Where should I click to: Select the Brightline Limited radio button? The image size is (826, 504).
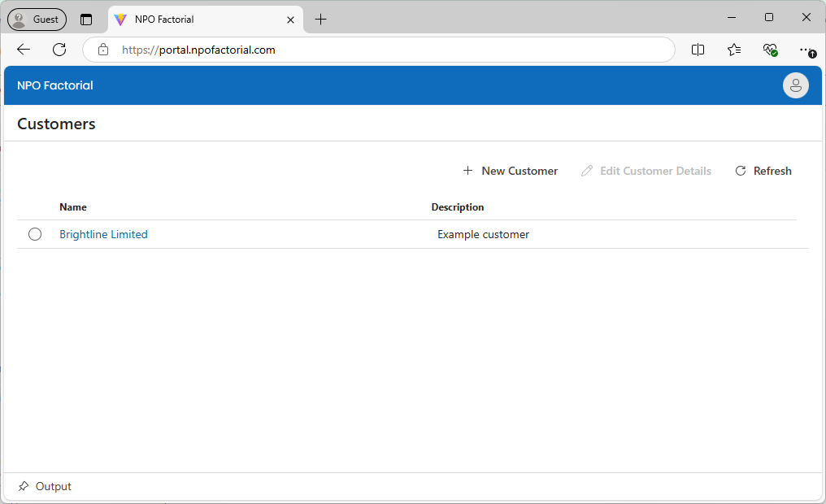pyautogui.click(x=35, y=234)
